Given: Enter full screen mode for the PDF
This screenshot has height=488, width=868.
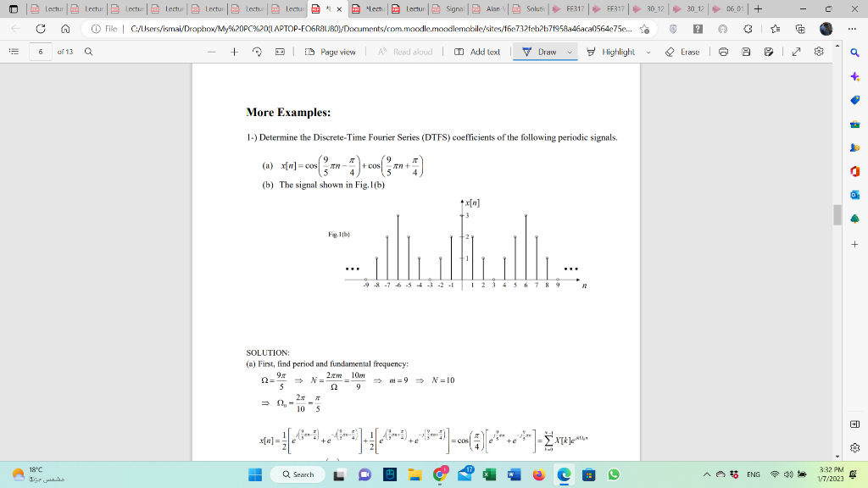Looking at the screenshot, I should click(x=796, y=52).
